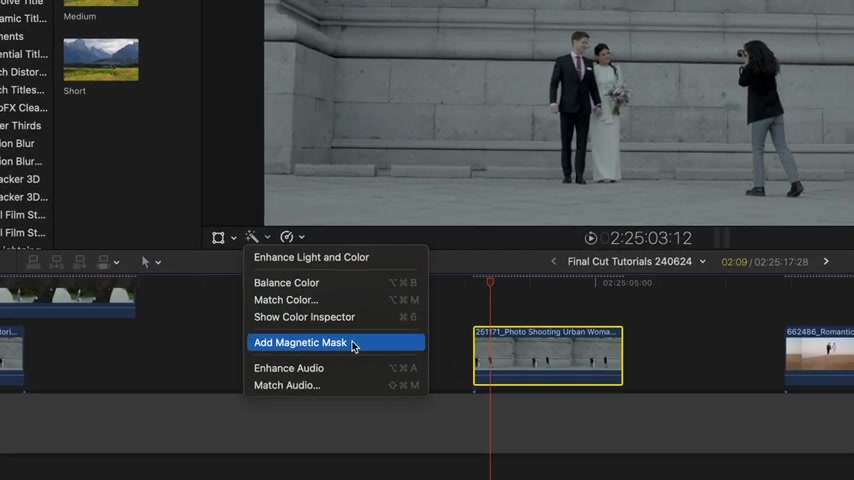Click the 02:09 / 02:25:17:28 duration readout
This screenshot has width=854, height=480.
[x=765, y=262]
